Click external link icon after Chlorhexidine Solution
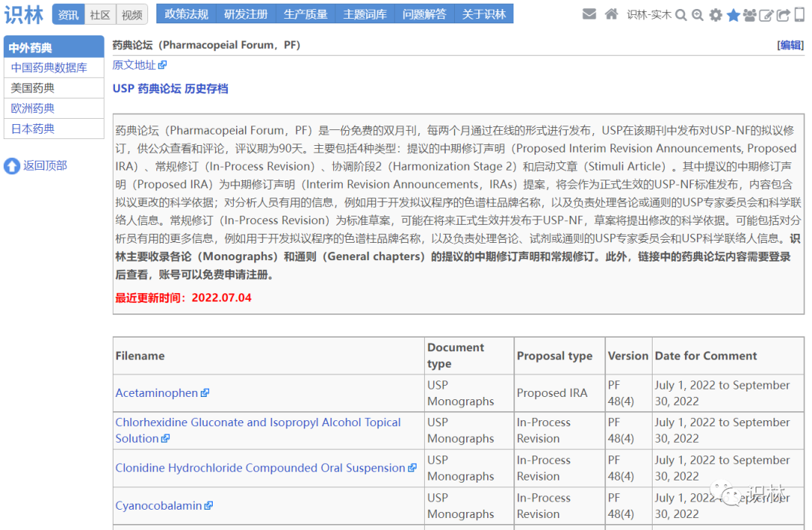This screenshot has height=530, width=812. [165, 438]
